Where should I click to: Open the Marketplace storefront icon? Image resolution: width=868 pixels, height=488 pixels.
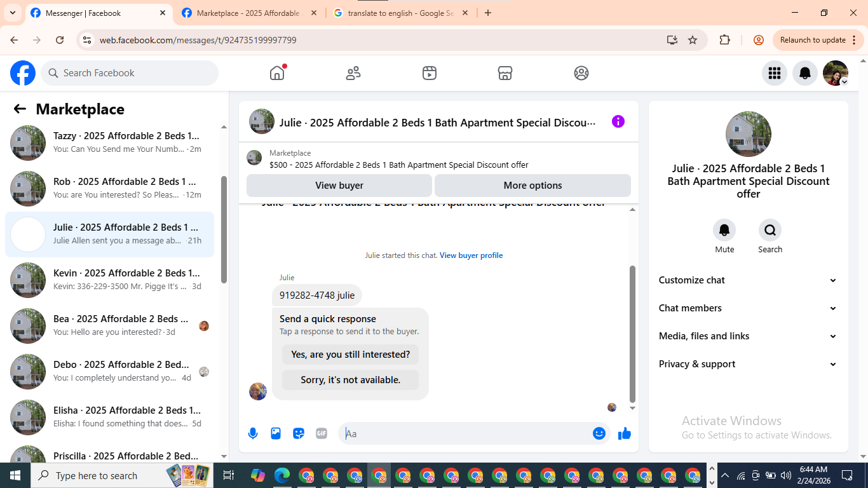[505, 73]
